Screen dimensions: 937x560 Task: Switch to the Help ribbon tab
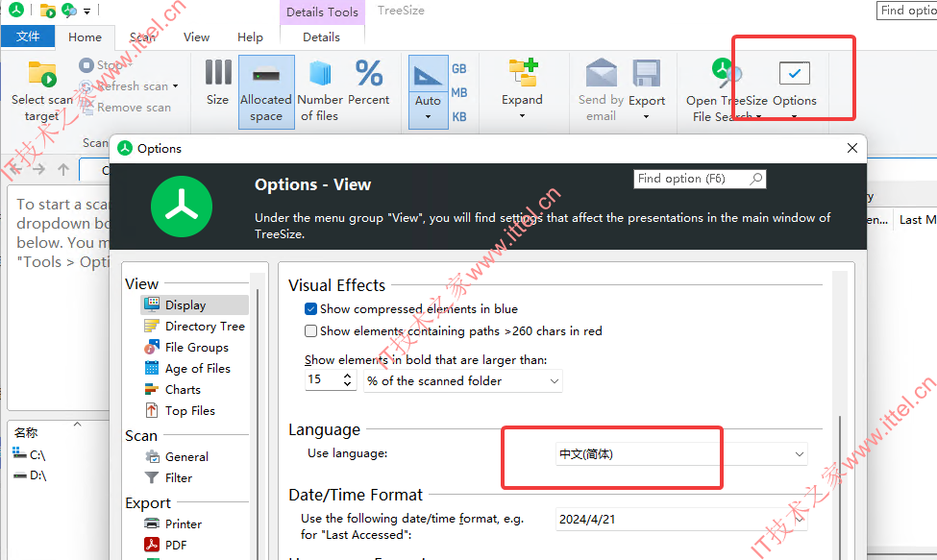pyautogui.click(x=250, y=37)
